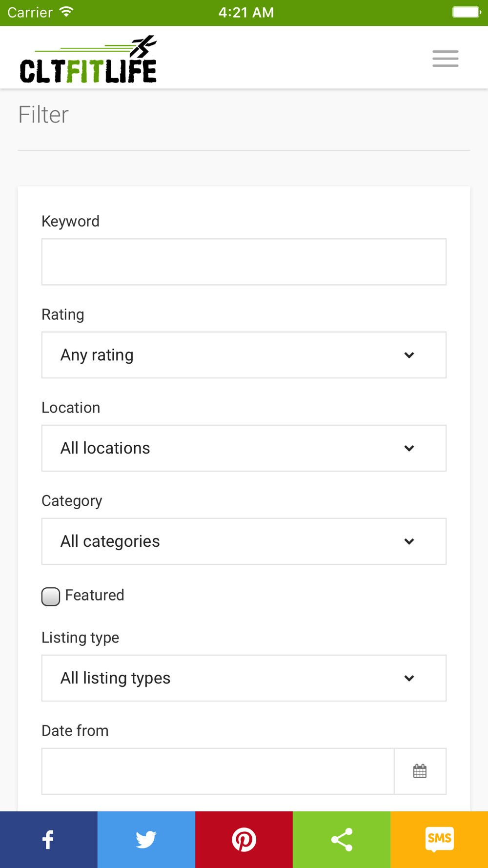Click the Rating dropdown chevron arrow
The image size is (488, 868).
(409, 355)
